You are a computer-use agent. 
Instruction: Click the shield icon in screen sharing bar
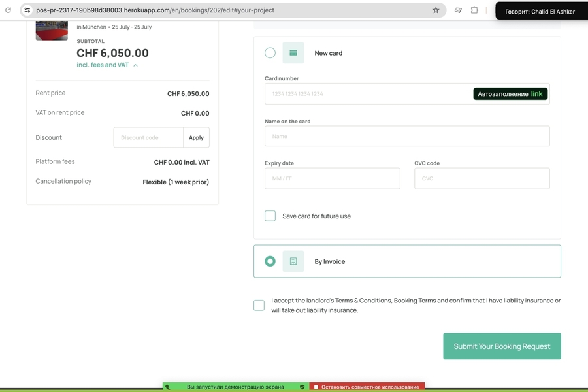[x=302, y=387]
